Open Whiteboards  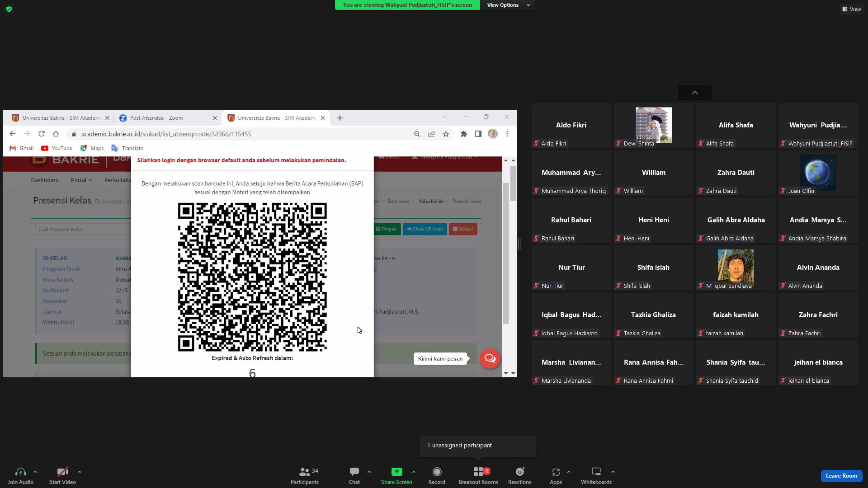pos(596,476)
